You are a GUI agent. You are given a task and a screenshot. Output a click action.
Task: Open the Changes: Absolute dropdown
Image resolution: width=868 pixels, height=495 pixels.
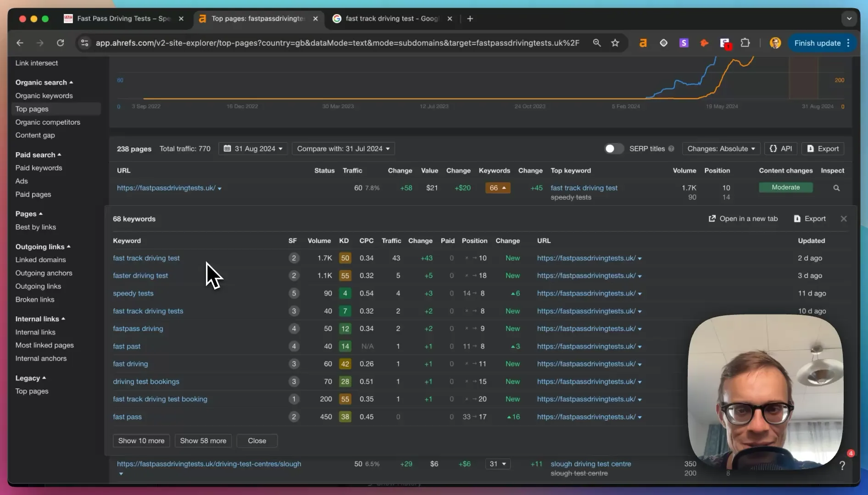click(x=721, y=148)
